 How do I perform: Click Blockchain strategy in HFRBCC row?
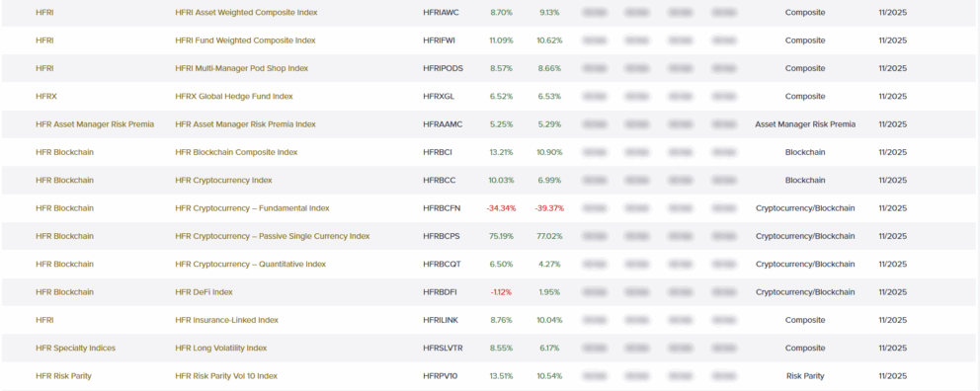805,181
